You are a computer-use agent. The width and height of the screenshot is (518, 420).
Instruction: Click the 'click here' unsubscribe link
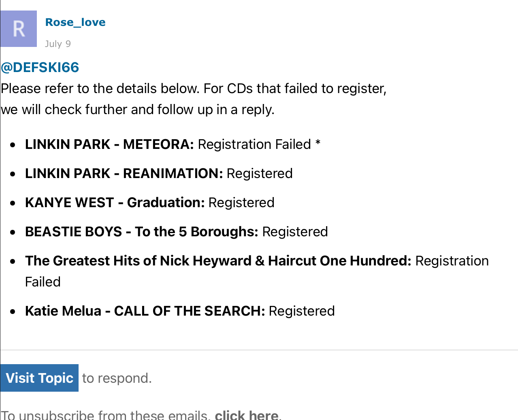(x=246, y=415)
